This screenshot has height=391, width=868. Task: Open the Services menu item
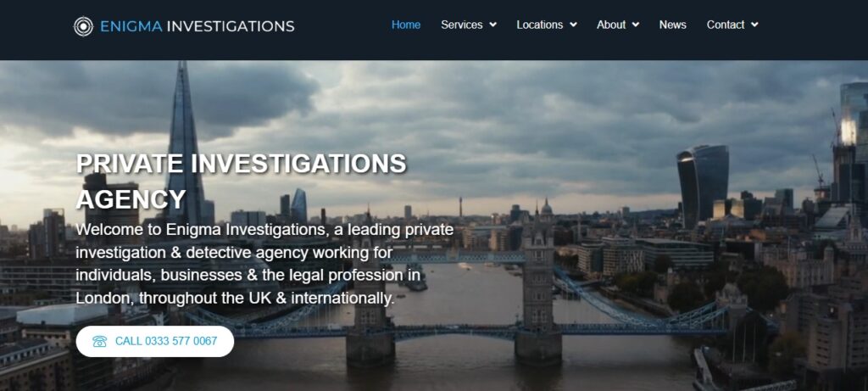pyautogui.click(x=462, y=25)
